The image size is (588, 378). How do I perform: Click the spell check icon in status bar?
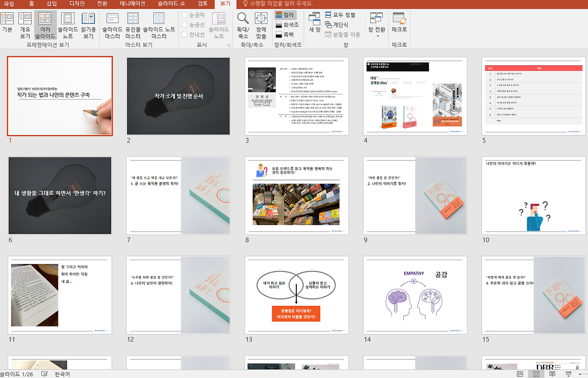pyautogui.click(x=45, y=374)
